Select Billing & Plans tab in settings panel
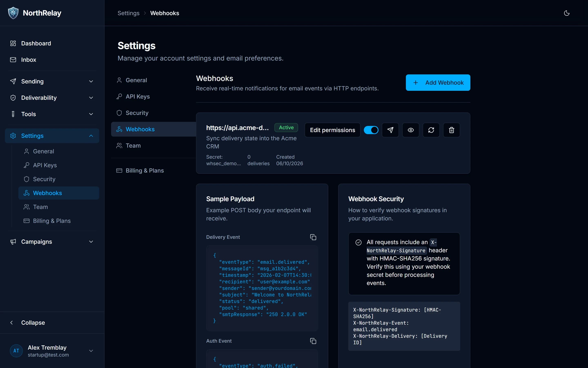 [154, 170]
